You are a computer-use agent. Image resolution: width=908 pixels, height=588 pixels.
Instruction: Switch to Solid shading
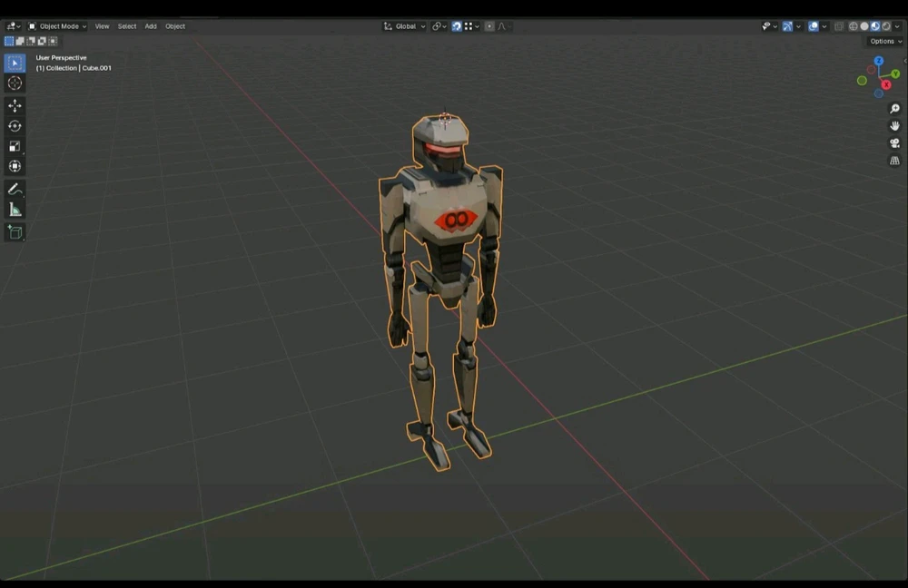pos(864,26)
